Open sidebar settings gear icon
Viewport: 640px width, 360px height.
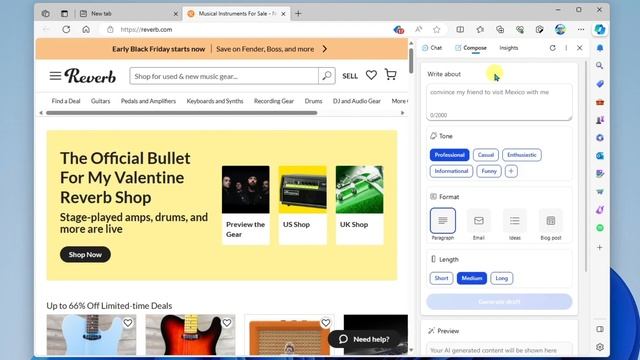pos(600,347)
